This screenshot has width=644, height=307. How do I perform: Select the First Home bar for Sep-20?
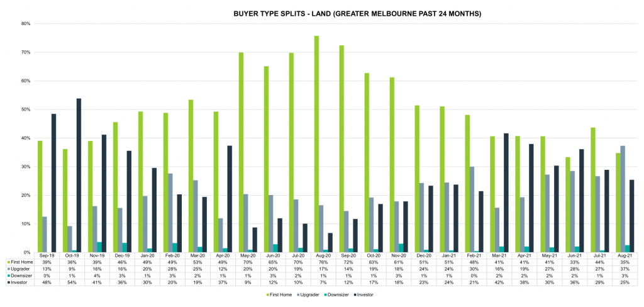click(341, 148)
